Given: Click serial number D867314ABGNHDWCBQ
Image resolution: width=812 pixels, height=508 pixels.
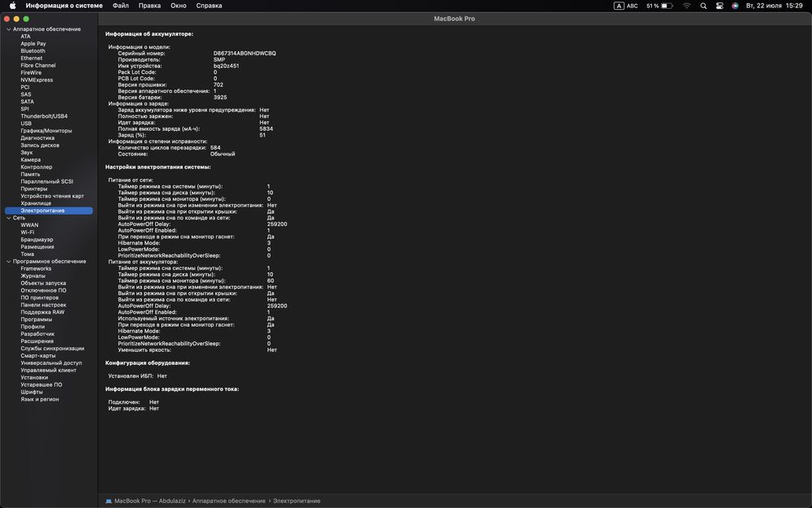Looking at the screenshot, I should [244, 54].
